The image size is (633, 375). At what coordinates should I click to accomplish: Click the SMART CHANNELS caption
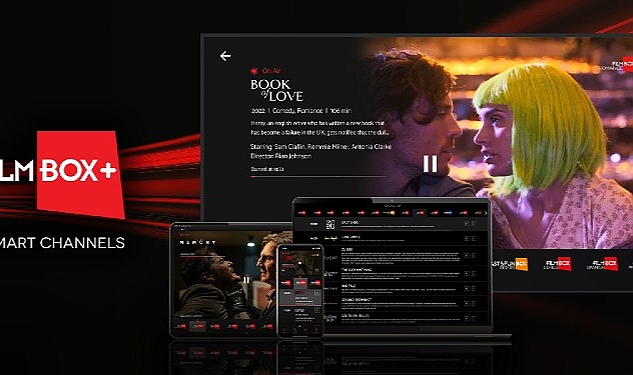point(63,243)
